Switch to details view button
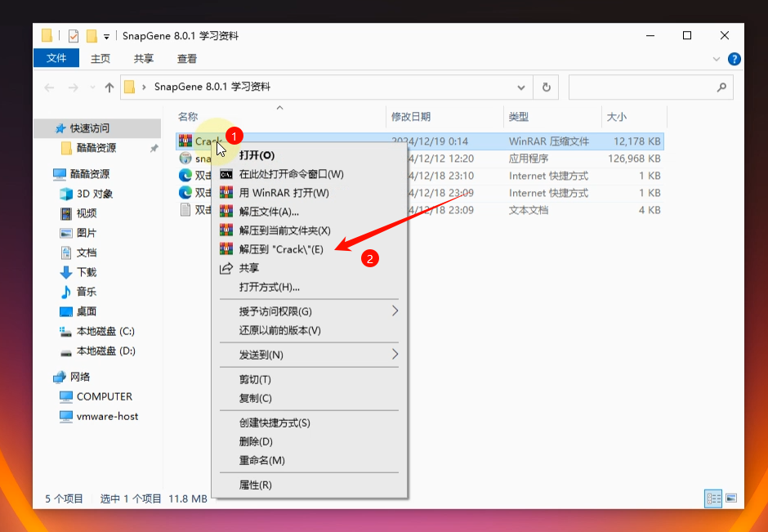This screenshot has height=532, width=768. 713,498
